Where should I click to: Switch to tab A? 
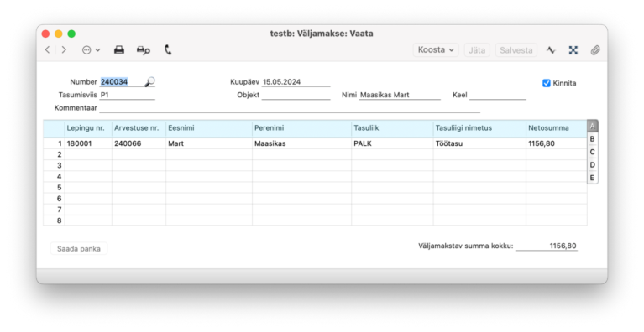(592, 127)
